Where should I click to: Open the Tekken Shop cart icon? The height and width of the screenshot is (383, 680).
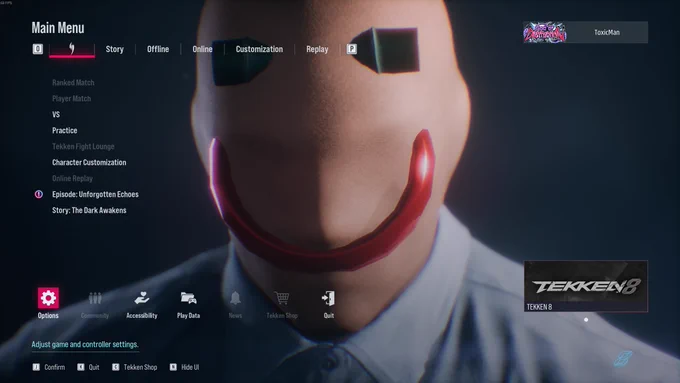[x=282, y=298]
